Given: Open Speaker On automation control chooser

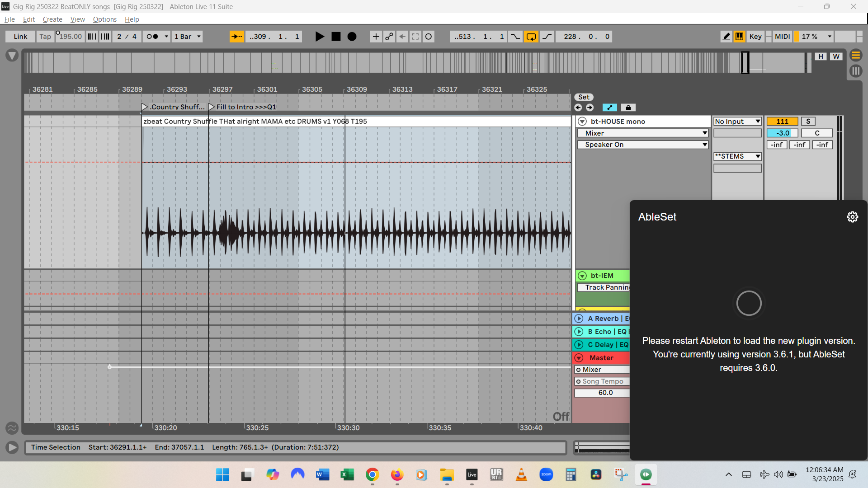Looking at the screenshot, I should click(642, 145).
